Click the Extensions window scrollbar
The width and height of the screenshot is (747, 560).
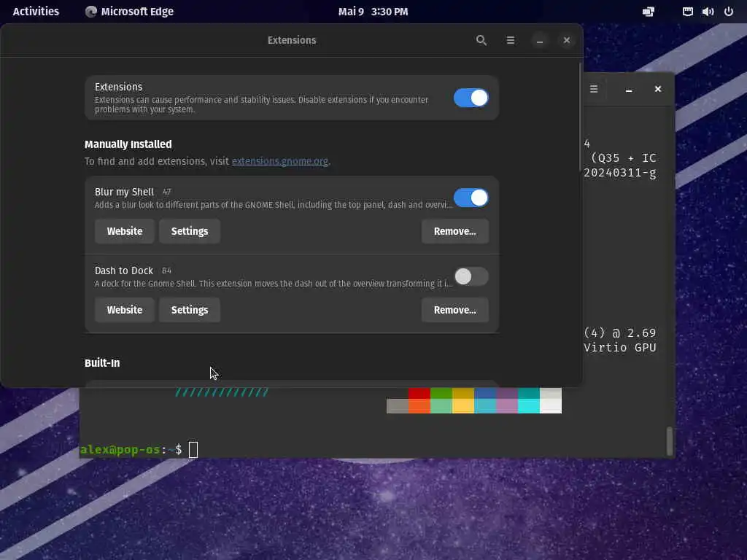point(580,117)
